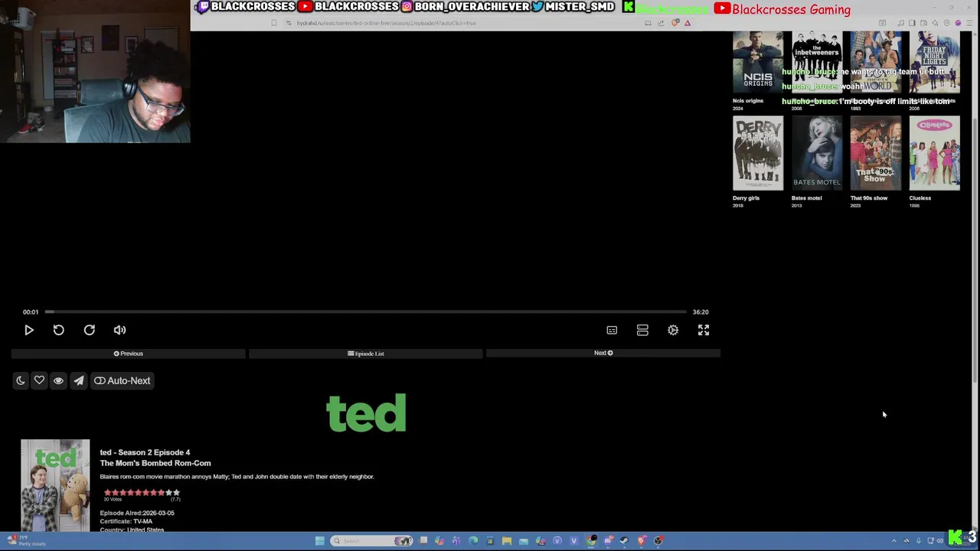Click 'The Mom's Bombed Rom-Com' episode title

pyautogui.click(x=155, y=463)
